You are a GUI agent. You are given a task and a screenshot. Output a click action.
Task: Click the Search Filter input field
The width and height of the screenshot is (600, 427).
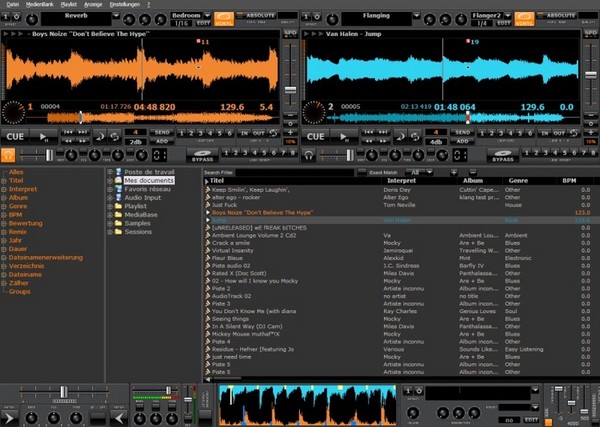pyautogui.click(x=295, y=173)
